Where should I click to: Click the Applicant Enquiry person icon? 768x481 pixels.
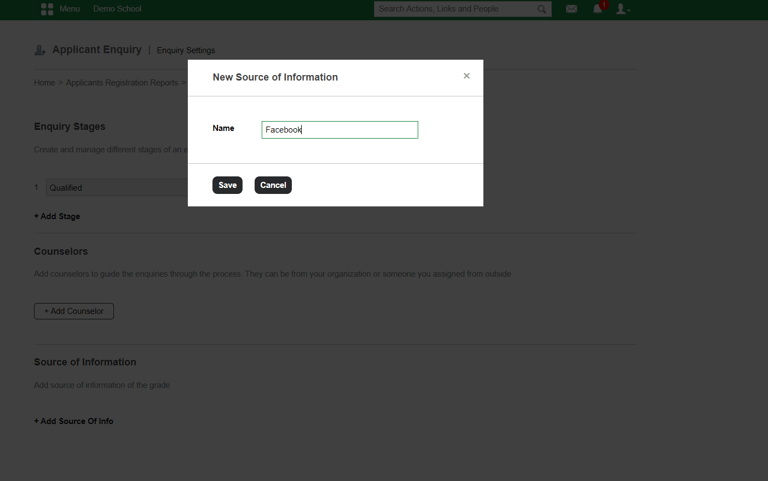tap(40, 50)
